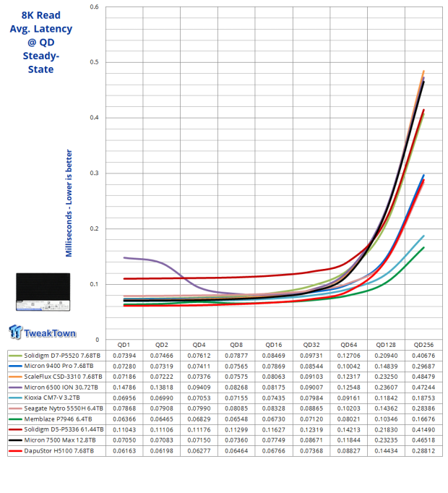Screen dimensions: 448x493
Task: Click the TweakTown logo
Action: tap(43, 332)
